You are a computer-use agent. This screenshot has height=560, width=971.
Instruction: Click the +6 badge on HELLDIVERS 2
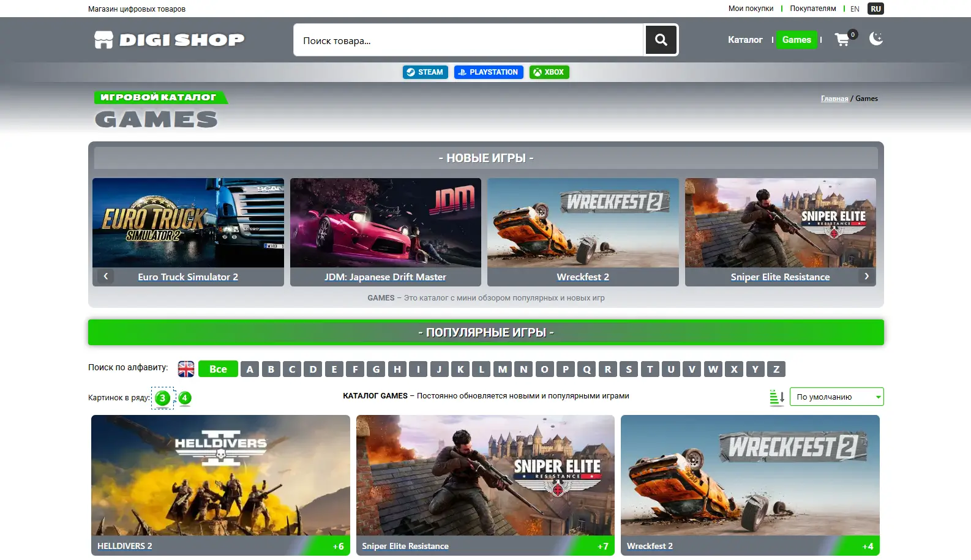click(x=339, y=547)
